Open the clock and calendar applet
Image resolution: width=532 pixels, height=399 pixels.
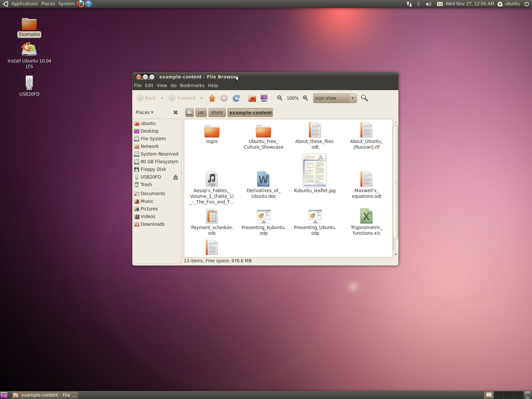tap(470, 4)
